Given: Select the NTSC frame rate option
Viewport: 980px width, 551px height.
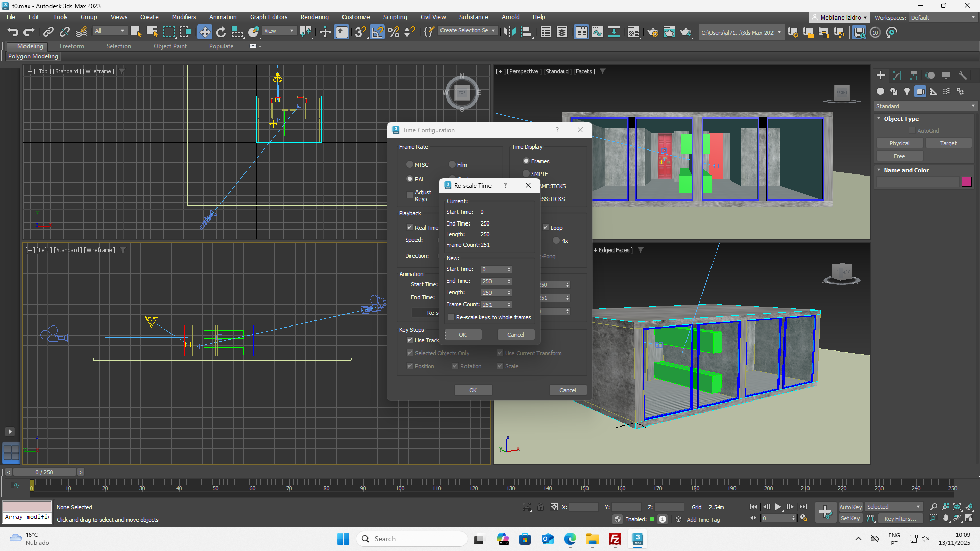Looking at the screenshot, I should pos(410,164).
